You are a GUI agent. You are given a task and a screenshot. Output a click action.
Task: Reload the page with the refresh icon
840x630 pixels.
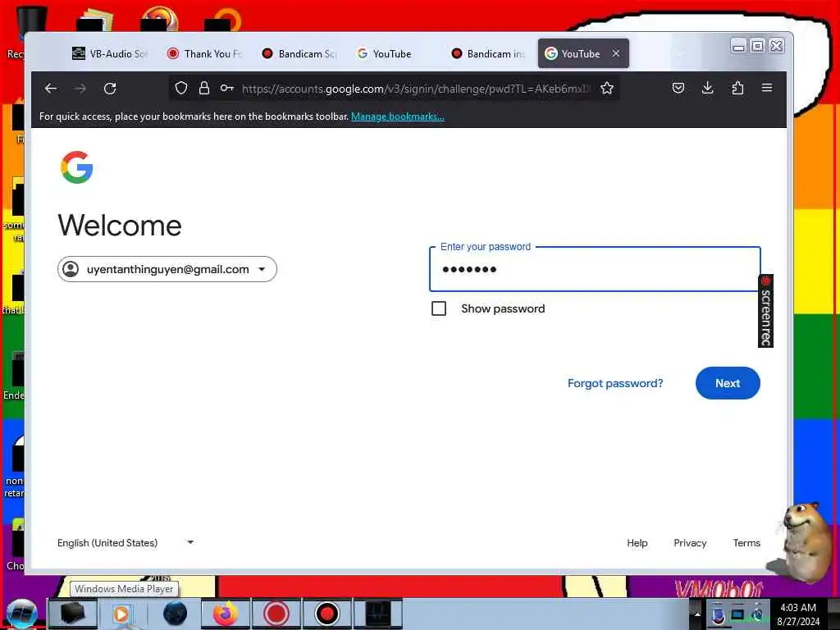pyautogui.click(x=110, y=89)
